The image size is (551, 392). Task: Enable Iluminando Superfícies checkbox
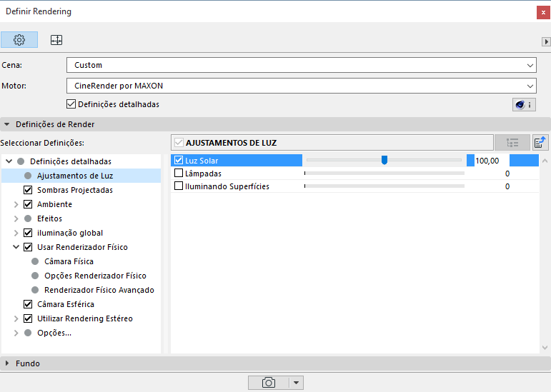click(179, 186)
